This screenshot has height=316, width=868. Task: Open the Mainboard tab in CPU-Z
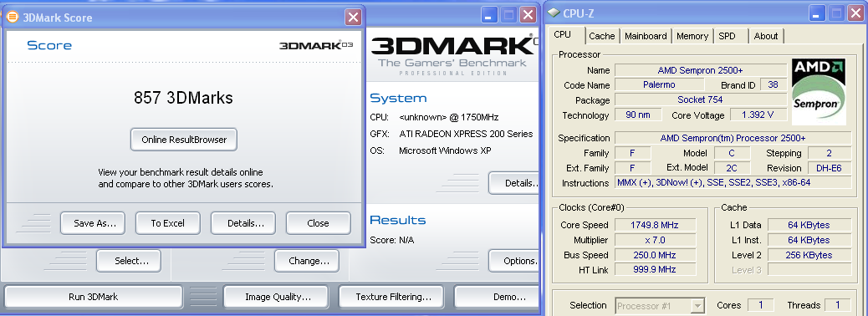click(x=646, y=36)
